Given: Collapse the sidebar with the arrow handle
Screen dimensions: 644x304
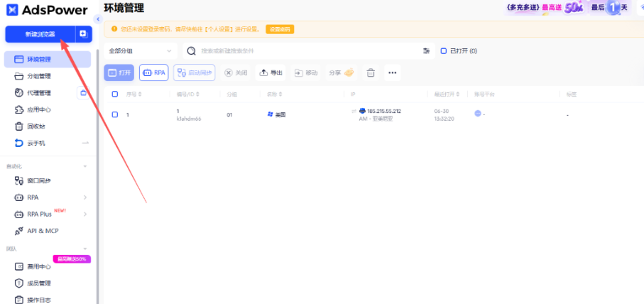Looking at the screenshot, I should (x=98, y=19).
